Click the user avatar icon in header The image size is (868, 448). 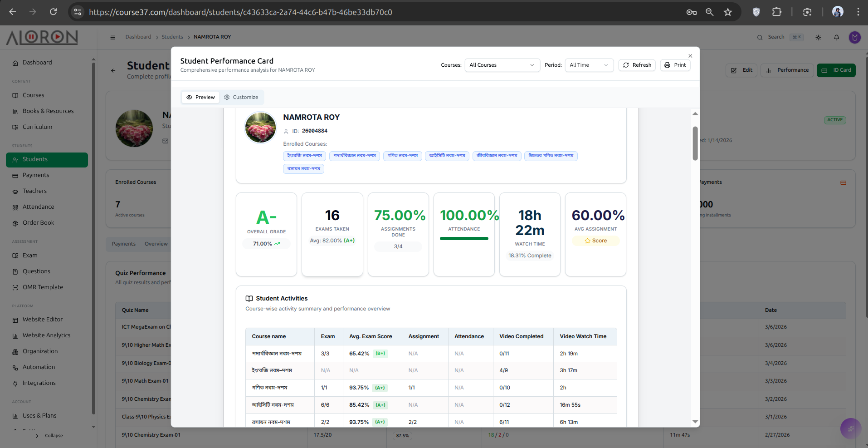click(x=854, y=37)
